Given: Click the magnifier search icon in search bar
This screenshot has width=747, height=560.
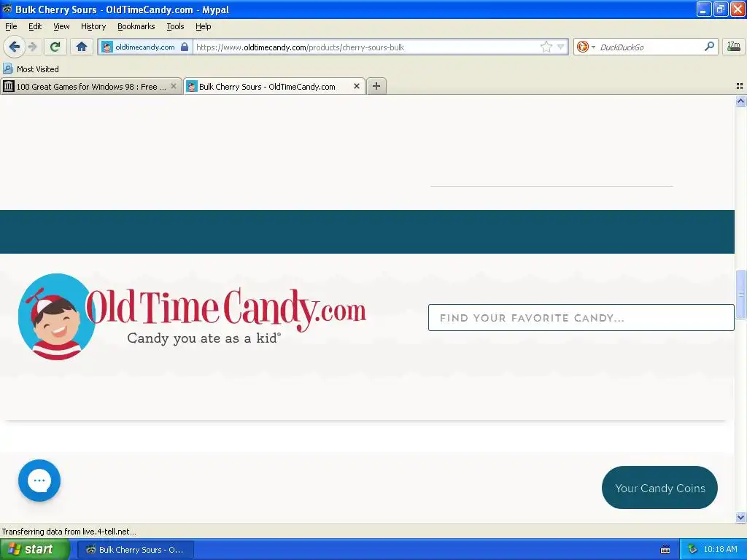Looking at the screenshot, I should coord(709,47).
